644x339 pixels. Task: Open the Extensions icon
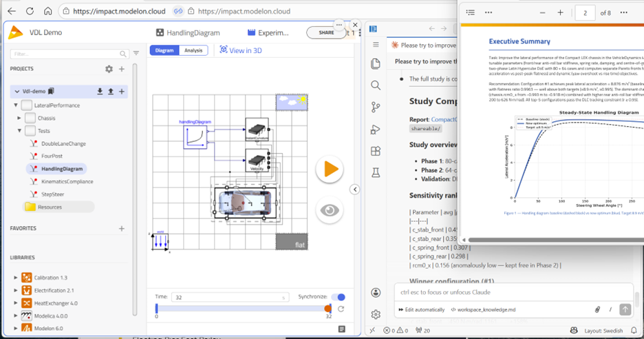click(376, 151)
